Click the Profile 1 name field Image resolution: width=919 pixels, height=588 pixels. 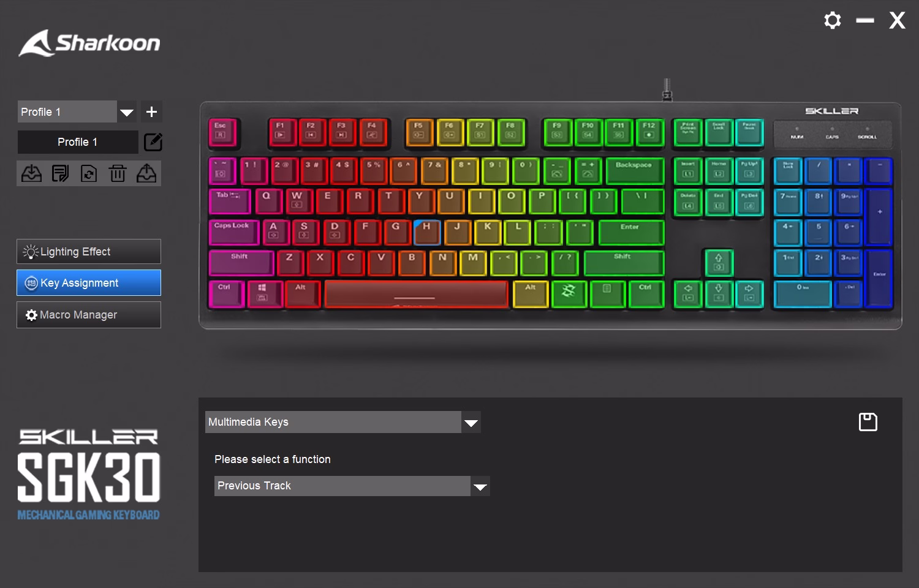point(78,142)
